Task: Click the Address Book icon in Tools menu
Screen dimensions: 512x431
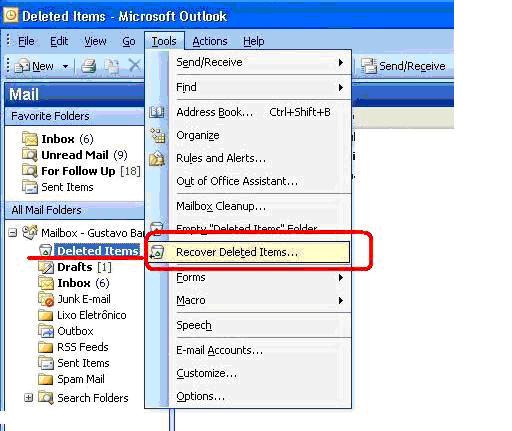Action: [x=156, y=112]
